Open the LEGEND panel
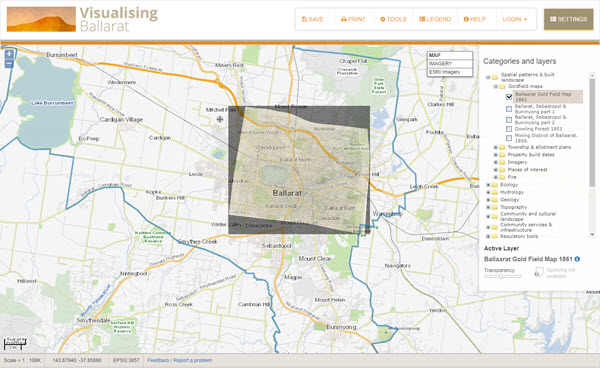Viewport: 600px width, 375px height. [435, 19]
